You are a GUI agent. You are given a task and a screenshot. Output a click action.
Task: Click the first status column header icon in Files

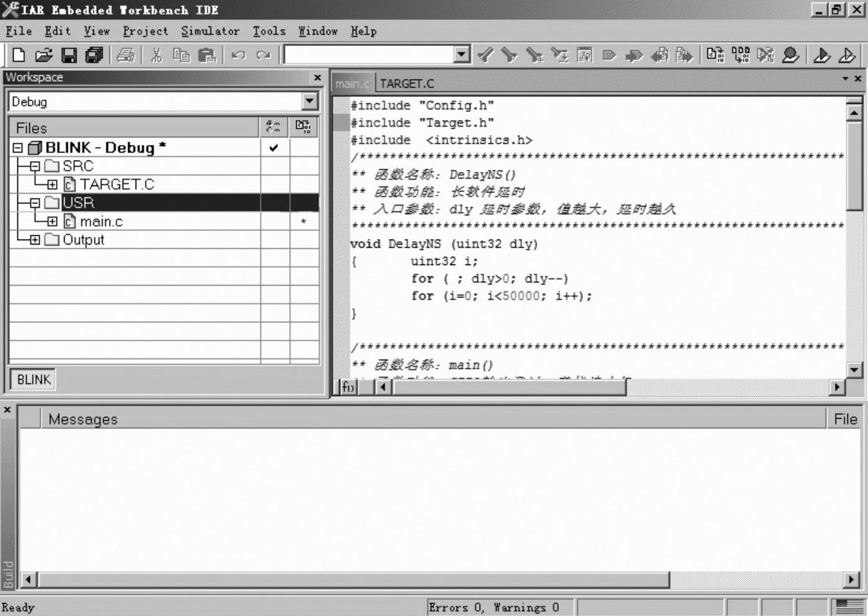[x=273, y=127]
